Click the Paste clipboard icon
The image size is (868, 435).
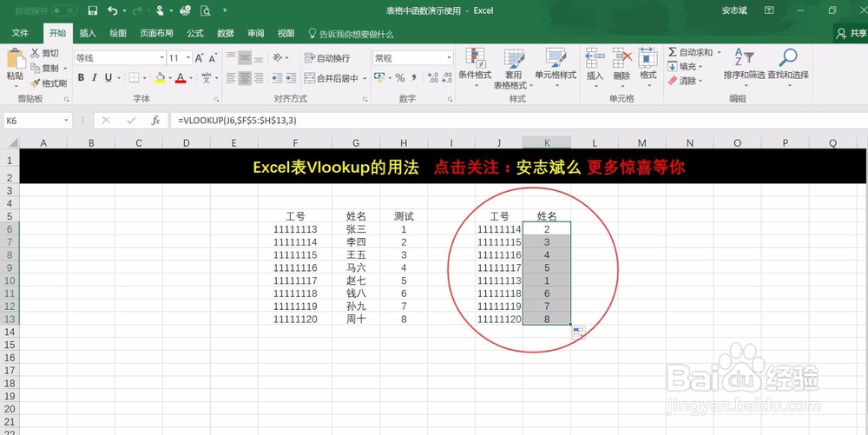coord(15,59)
